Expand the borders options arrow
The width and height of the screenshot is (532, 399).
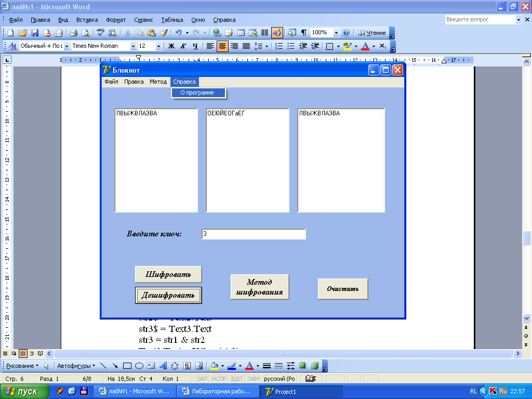click(x=338, y=46)
